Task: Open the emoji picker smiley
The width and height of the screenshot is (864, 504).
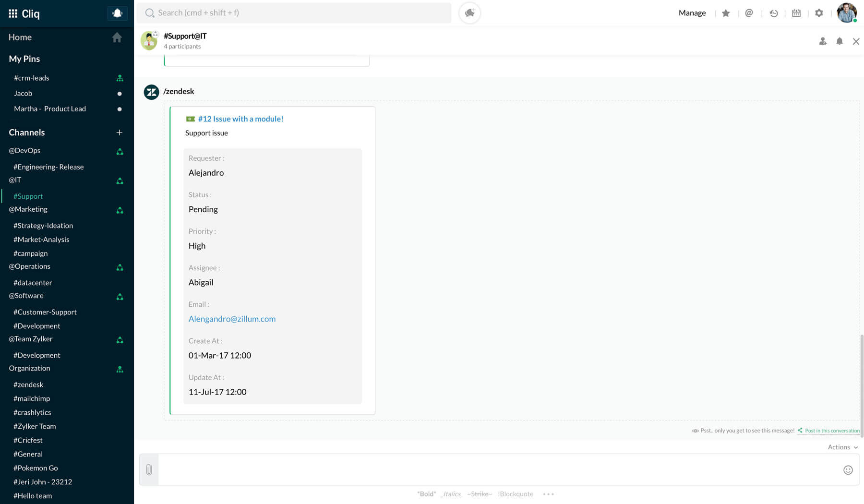Action: coord(848,470)
